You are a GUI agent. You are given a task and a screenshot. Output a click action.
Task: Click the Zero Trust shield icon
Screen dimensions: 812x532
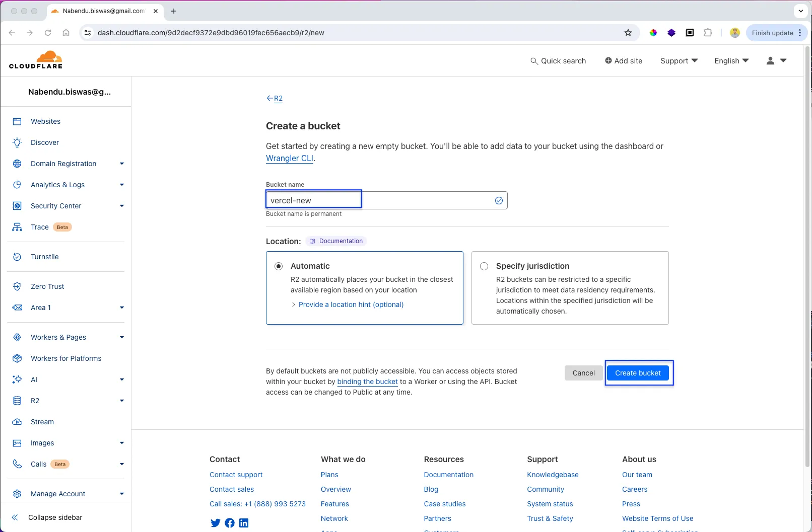pos(17,286)
